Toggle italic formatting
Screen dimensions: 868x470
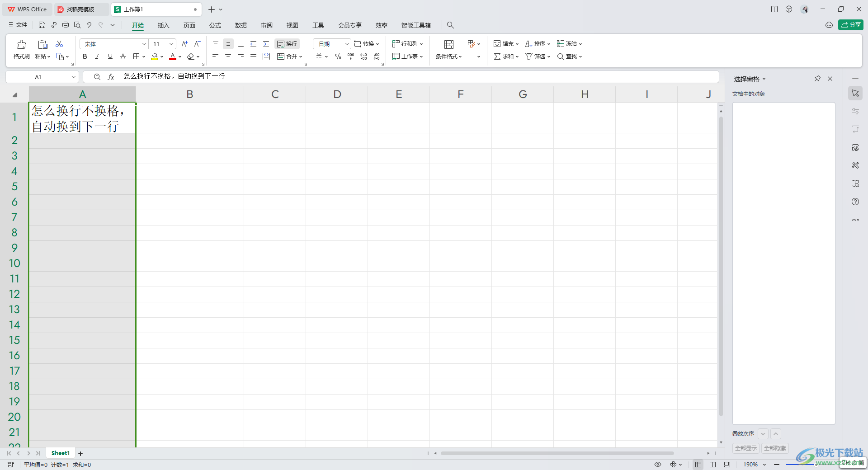point(97,56)
